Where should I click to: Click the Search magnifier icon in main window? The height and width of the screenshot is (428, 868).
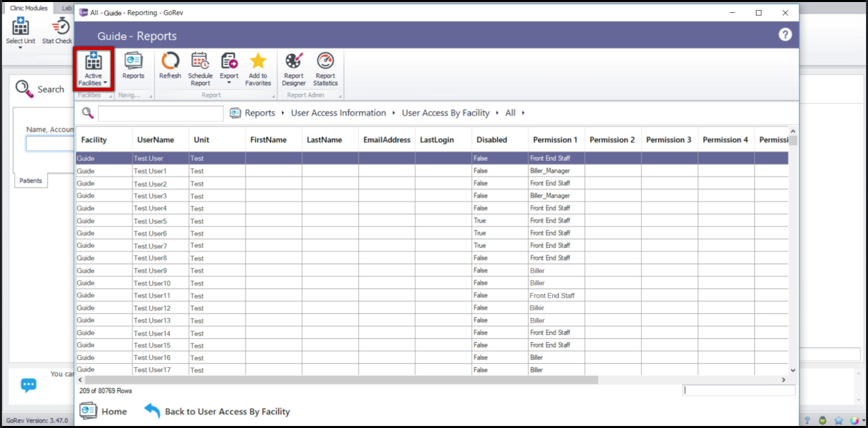(24, 88)
